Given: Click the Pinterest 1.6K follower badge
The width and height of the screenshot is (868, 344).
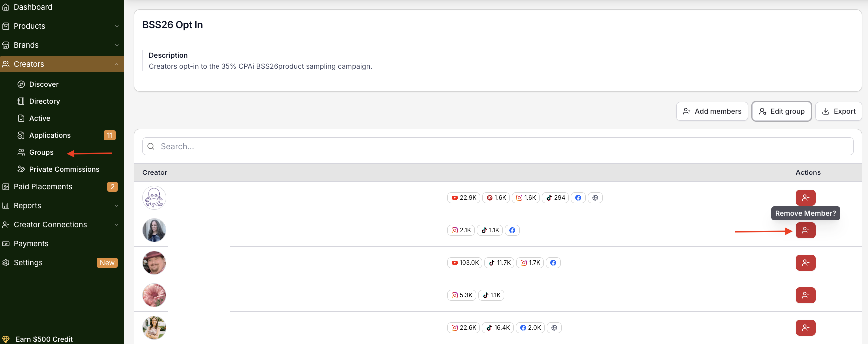Looking at the screenshot, I should point(496,198).
